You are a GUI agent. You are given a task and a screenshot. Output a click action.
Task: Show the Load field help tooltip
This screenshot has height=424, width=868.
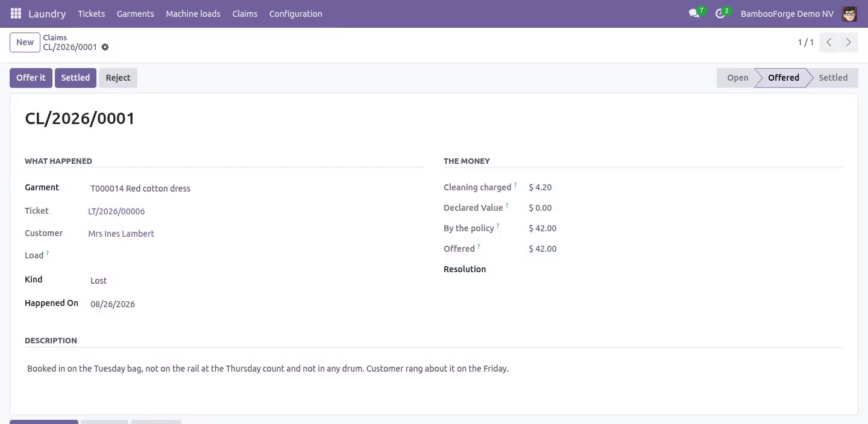pyautogui.click(x=48, y=254)
